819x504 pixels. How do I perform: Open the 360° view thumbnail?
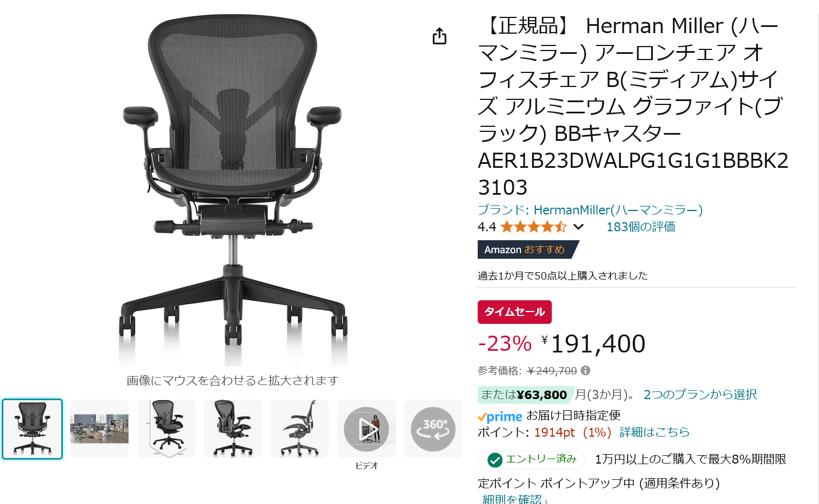[x=433, y=429]
